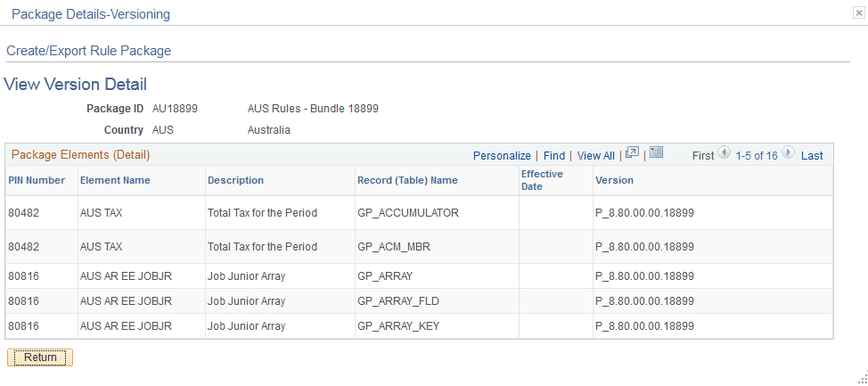Jump to Last rows link

812,156
